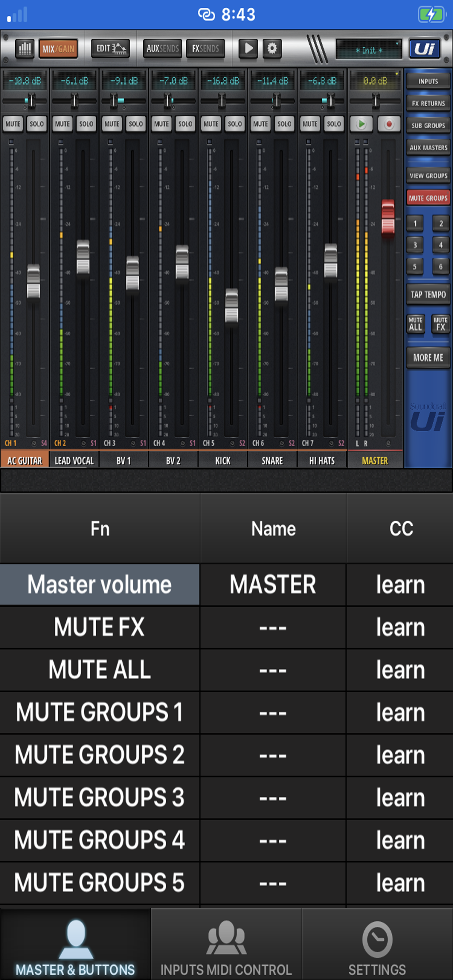The image size is (453, 980).
Task: Toggle MUTE GROUPS panel
Action: click(428, 198)
